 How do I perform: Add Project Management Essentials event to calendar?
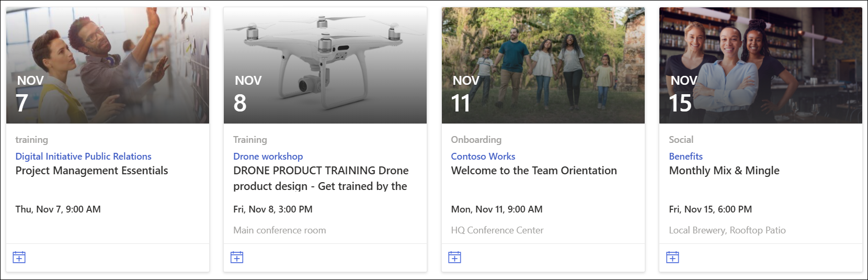click(x=19, y=257)
